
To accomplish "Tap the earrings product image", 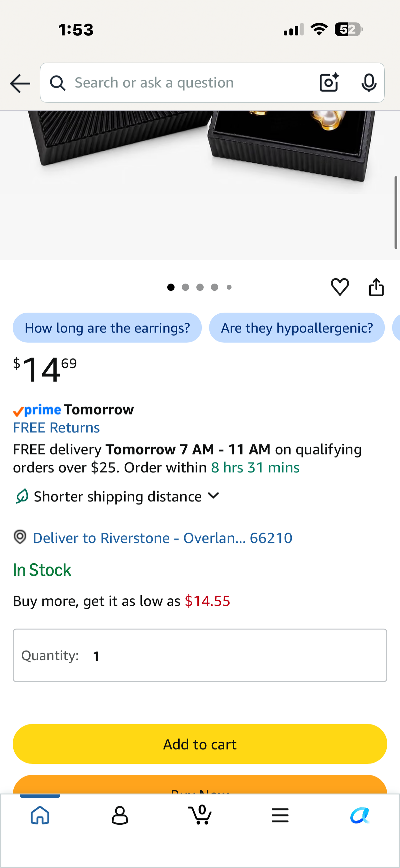I will [x=200, y=185].
